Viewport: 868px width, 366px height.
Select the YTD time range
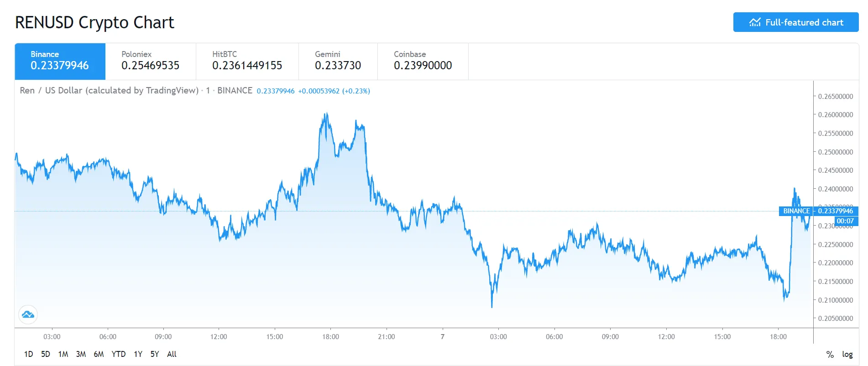click(119, 354)
